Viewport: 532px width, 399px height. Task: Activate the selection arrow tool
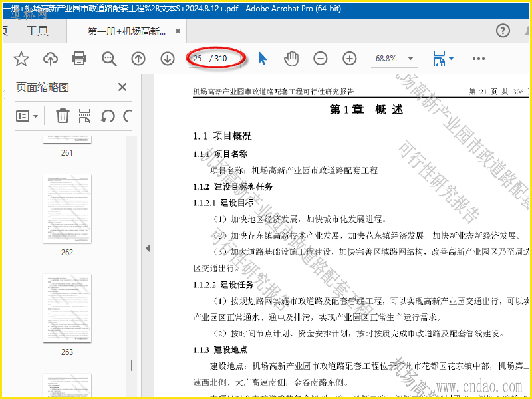coord(262,59)
